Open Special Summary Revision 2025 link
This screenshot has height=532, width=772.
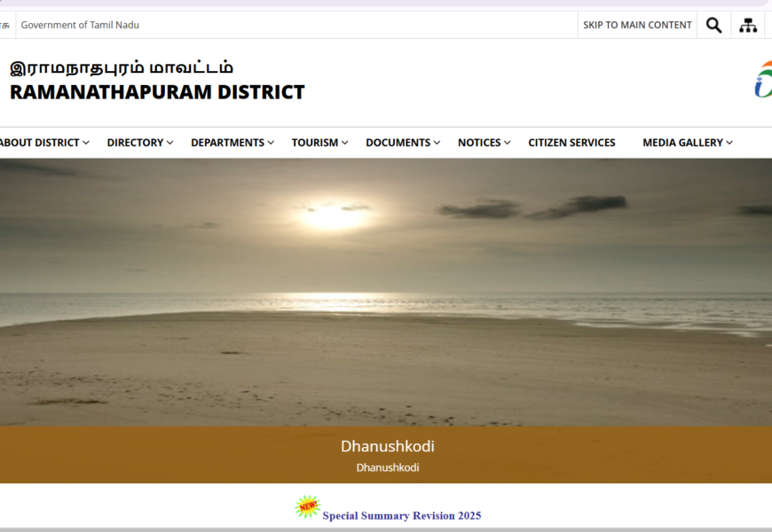(x=401, y=515)
